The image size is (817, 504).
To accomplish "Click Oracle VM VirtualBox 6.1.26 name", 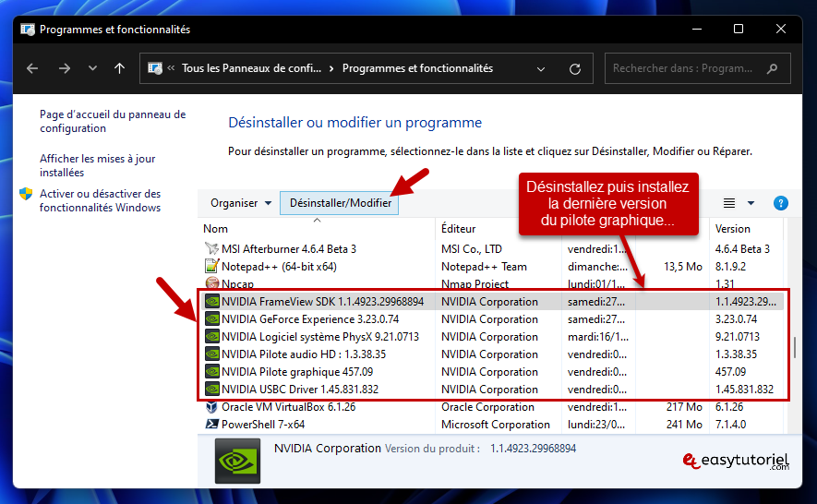I will tap(289, 407).
